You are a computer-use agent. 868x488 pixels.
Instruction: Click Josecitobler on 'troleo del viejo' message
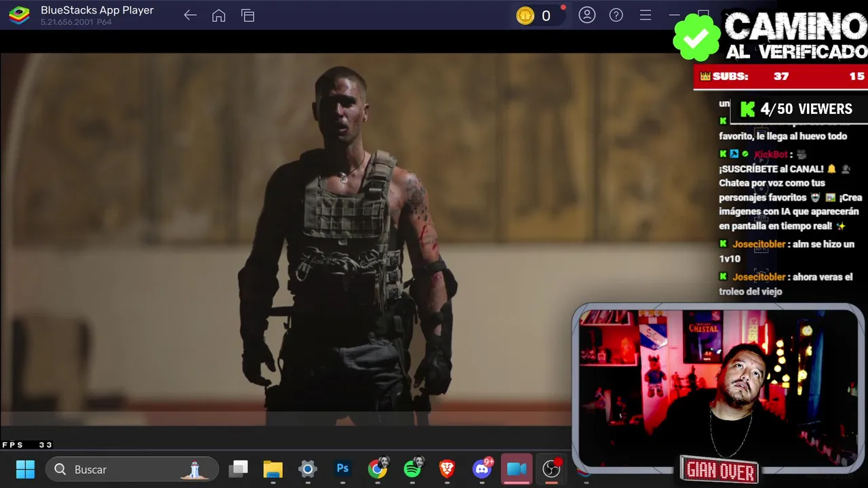point(759,277)
